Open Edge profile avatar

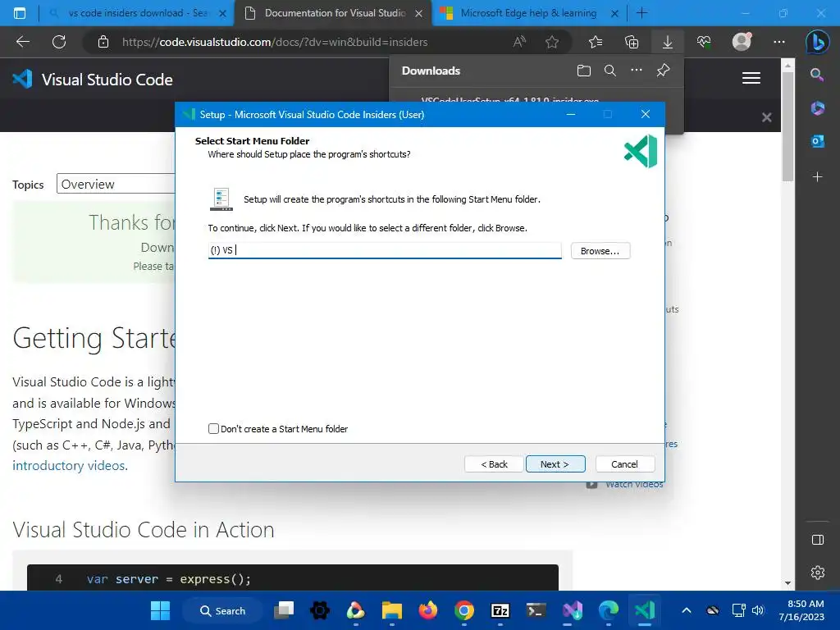point(742,42)
